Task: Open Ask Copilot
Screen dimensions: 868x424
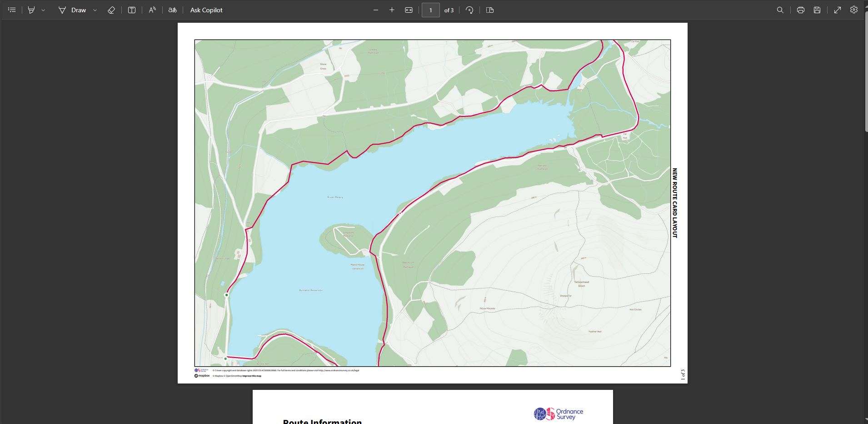Action: (x=206, y=10)
